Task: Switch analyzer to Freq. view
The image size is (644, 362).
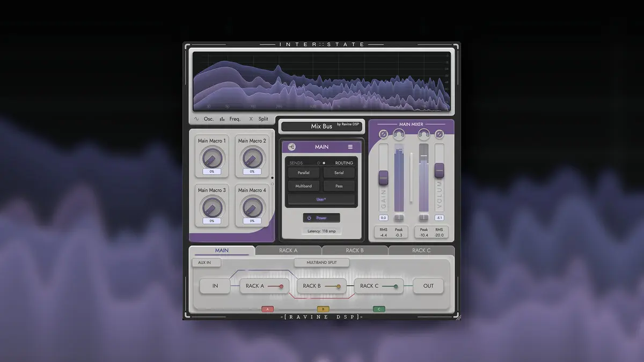Action: coord(230,119)
